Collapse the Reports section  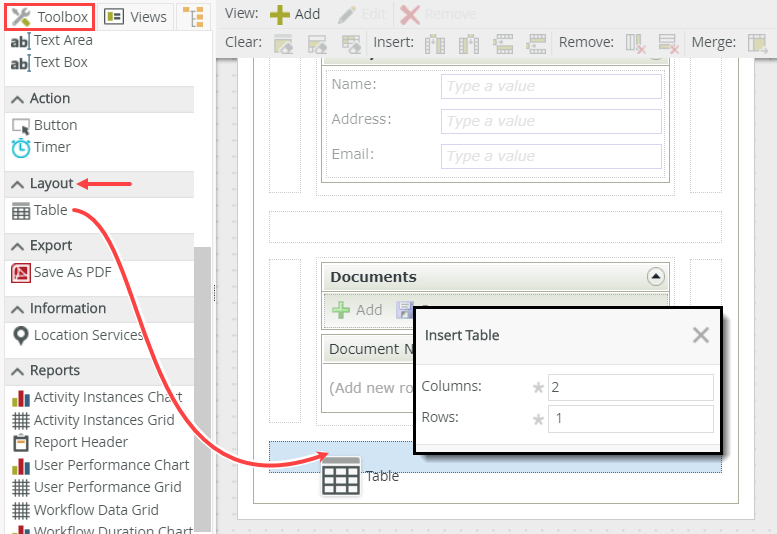coord(17,371)
